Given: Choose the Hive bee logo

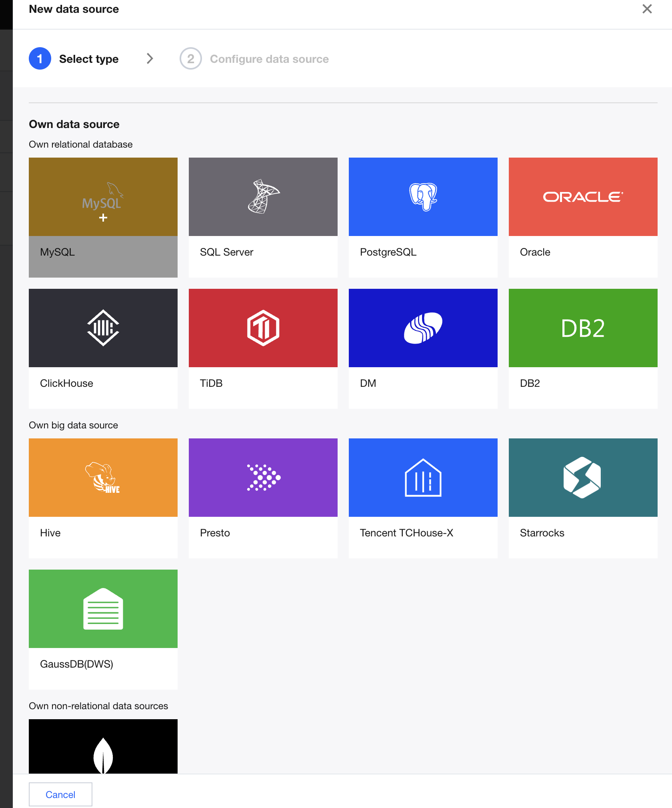Looking at the screenshot, I should tap(103, 478).
